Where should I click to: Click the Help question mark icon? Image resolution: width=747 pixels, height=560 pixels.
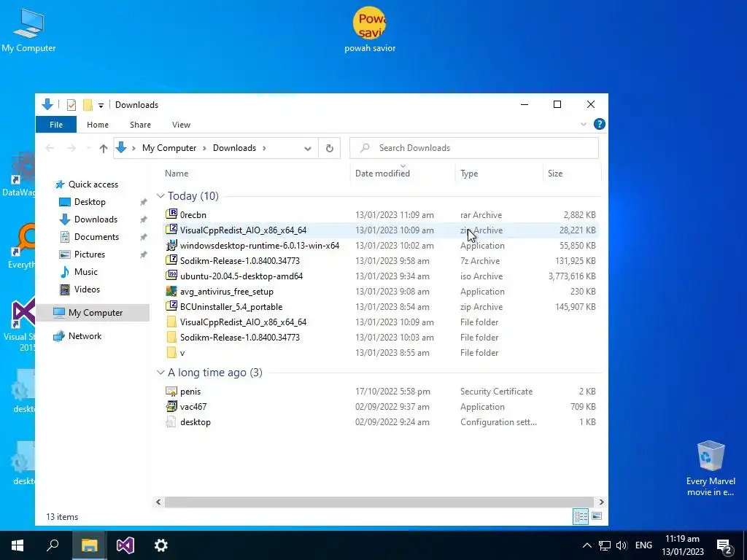coord(600,124)
